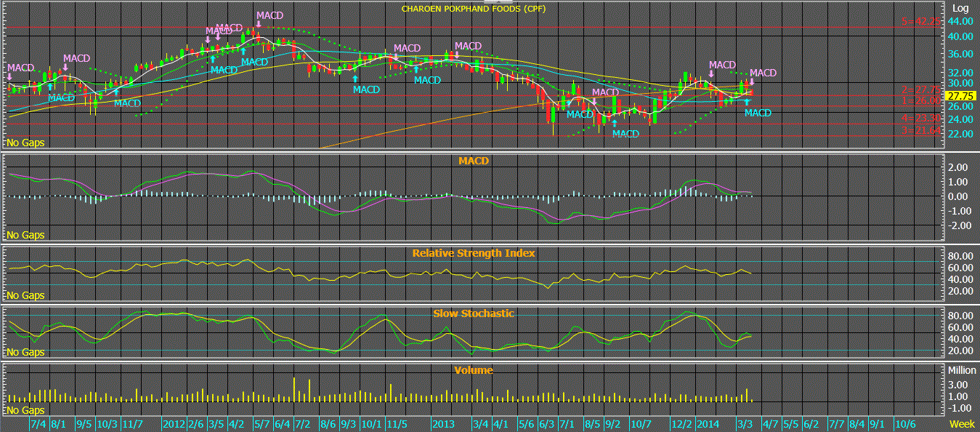Click No Gaps label in MACD panel
Image resolution: width=980 pixels, height=432 pixels.
[x=25, y=235]
